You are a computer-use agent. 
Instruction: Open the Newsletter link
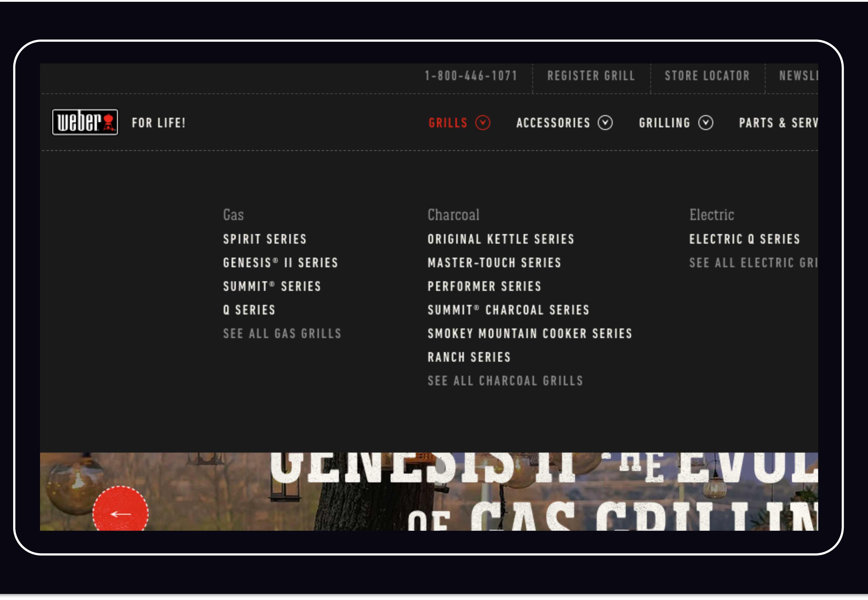pyautogui.click(x=799, y=76)
